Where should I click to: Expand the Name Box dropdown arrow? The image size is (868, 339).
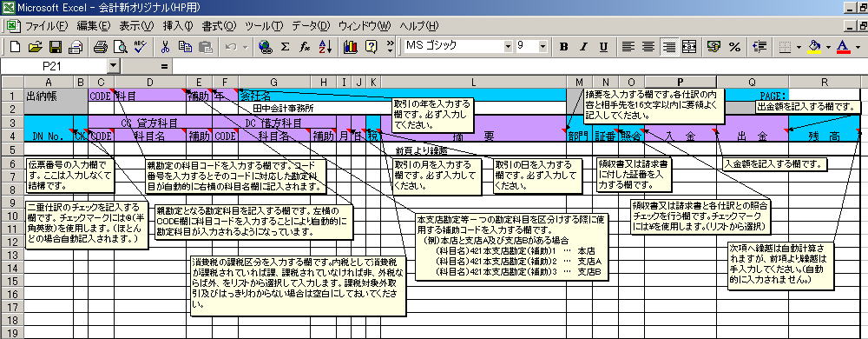point(114,66)
